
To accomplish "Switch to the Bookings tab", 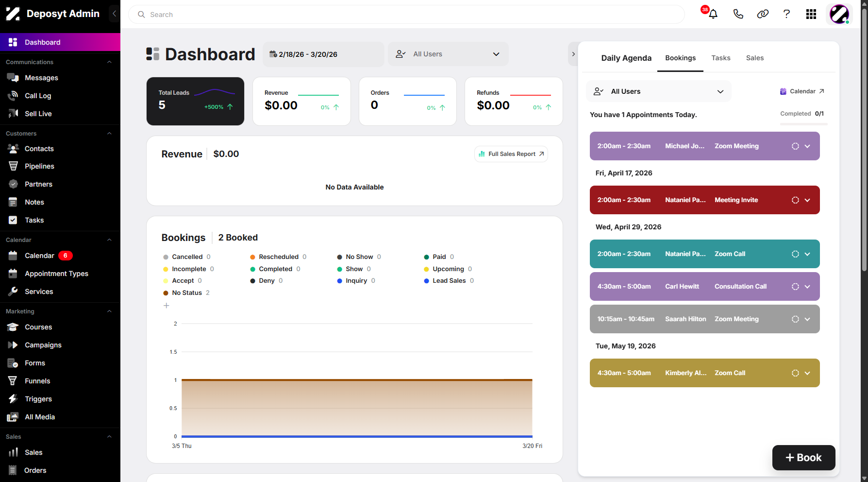I will point(680,58).
